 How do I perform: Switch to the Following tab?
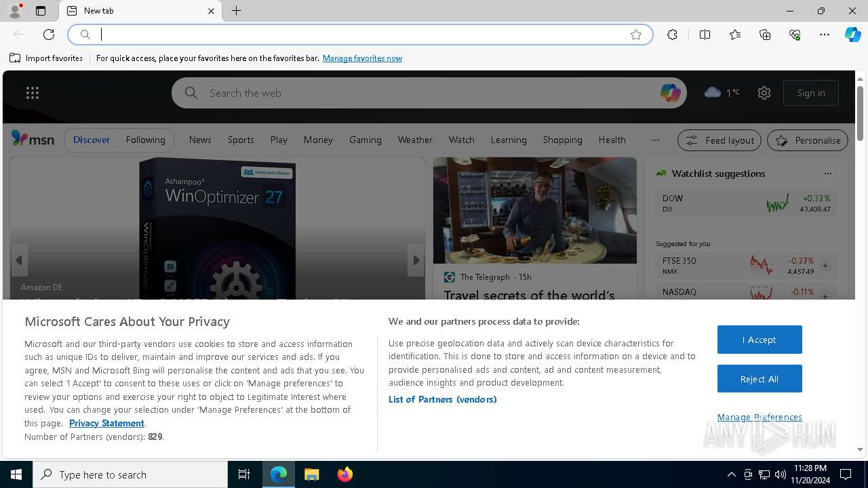tap(145, 140)
